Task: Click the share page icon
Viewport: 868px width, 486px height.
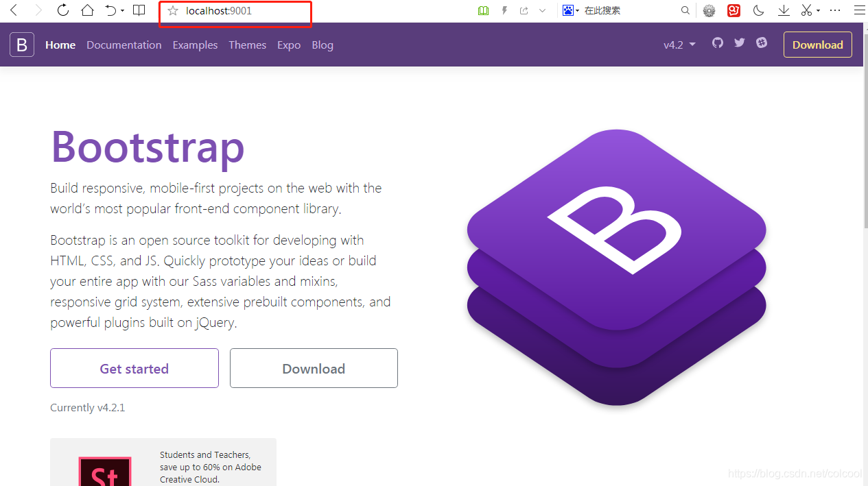Action: pyautogui.click(x=524, y=11)
